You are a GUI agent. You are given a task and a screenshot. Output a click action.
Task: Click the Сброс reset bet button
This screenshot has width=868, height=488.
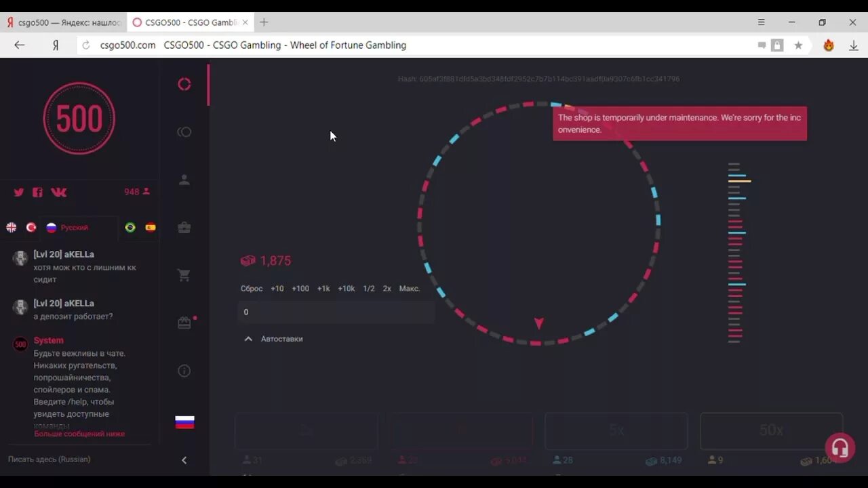tap(252, 289)
